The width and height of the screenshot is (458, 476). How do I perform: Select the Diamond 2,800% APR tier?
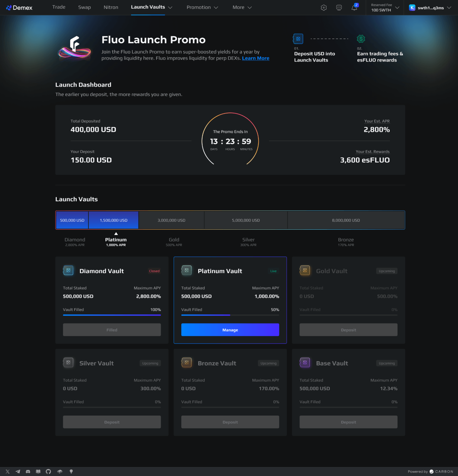pos(75,242)
